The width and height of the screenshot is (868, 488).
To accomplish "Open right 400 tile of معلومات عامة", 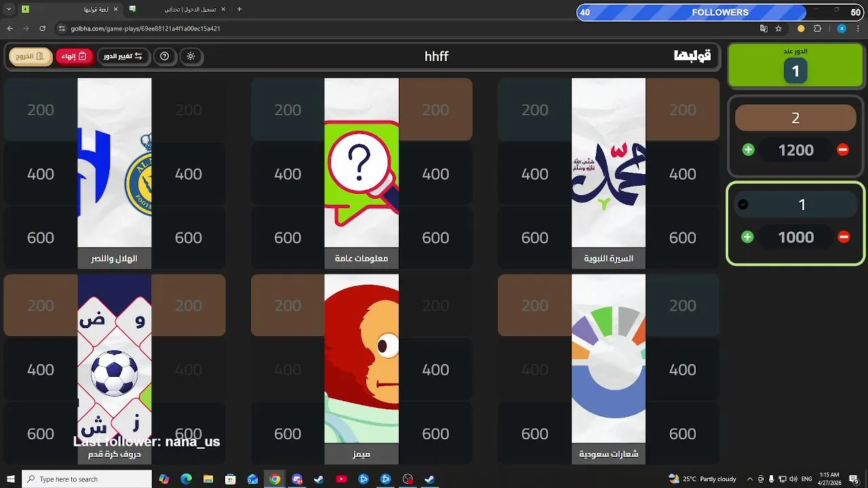I will (435, 174).
